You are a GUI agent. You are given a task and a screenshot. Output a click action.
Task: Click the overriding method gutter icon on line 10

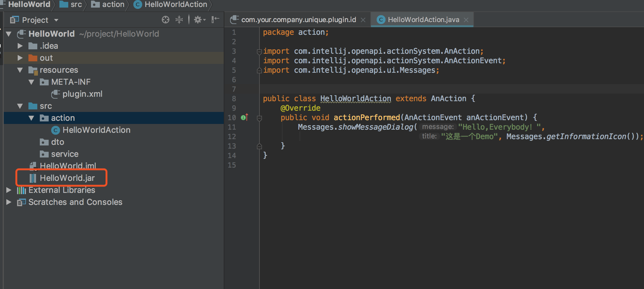point(245,117)
